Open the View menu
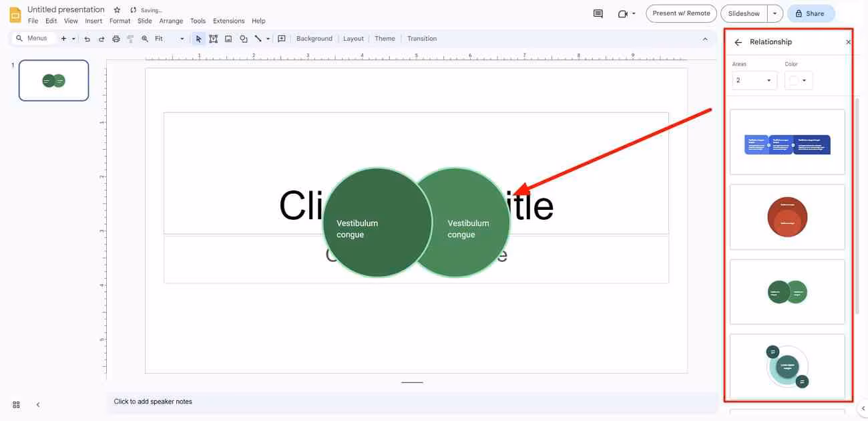This screenshot has height=421, width=868. click(71, 21)
